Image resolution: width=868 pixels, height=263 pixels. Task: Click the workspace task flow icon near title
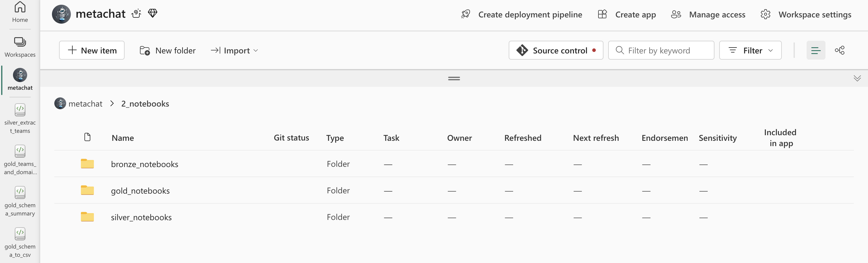tap(136, 14)
